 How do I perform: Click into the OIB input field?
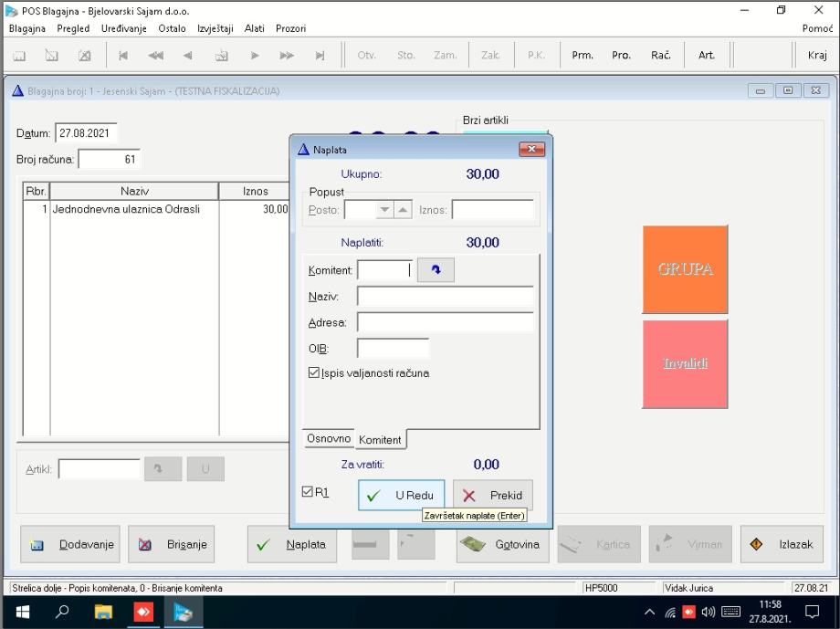(x=393, y=348)
